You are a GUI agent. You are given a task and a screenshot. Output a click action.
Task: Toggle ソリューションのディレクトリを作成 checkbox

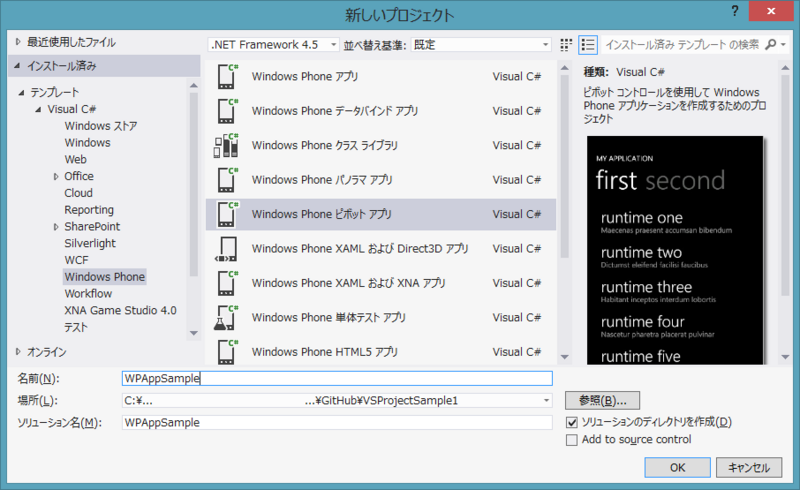pyautogui.click(x=572, y=422)
